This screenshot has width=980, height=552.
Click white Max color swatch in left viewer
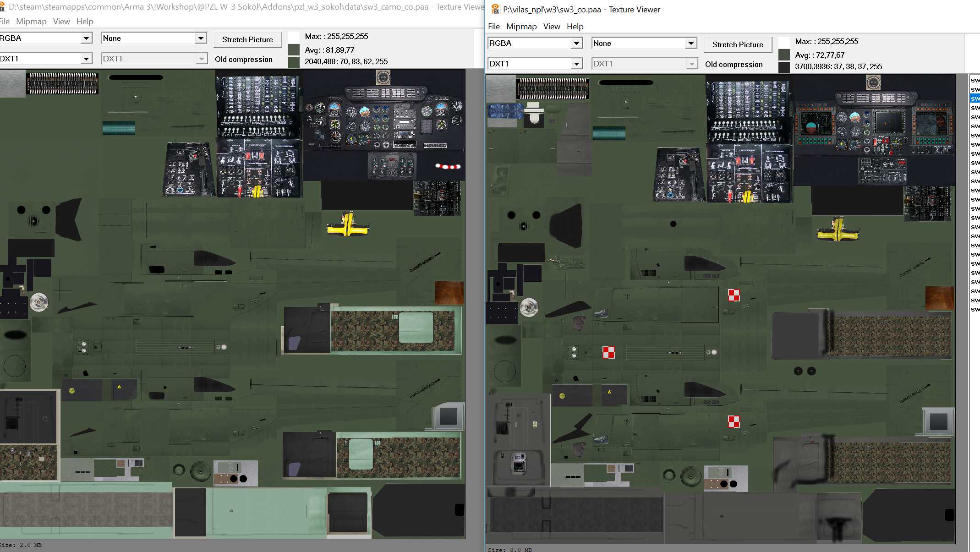[x=294, y=37]
